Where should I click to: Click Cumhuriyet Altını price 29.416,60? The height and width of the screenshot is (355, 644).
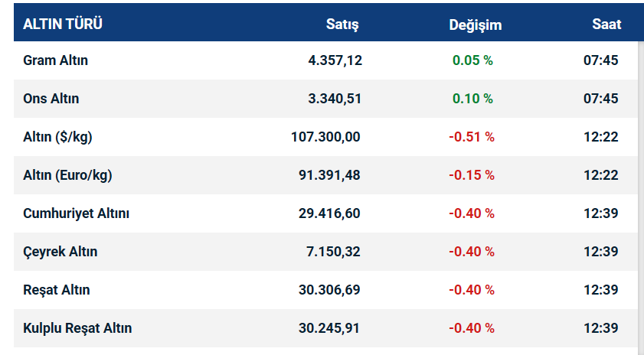pos(329,213)
